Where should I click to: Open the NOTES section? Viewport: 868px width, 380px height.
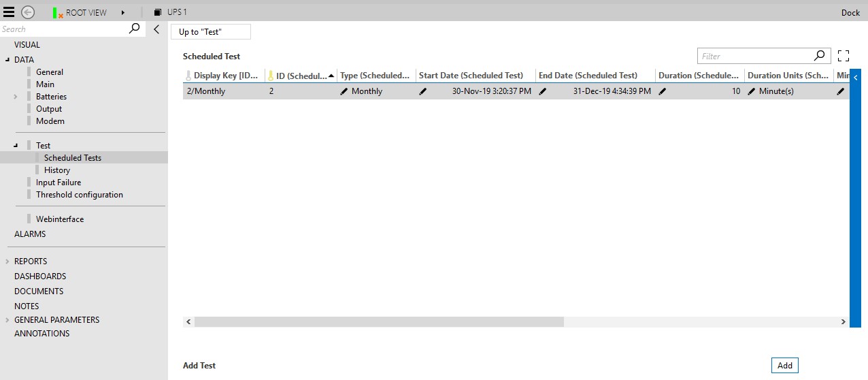27,306
